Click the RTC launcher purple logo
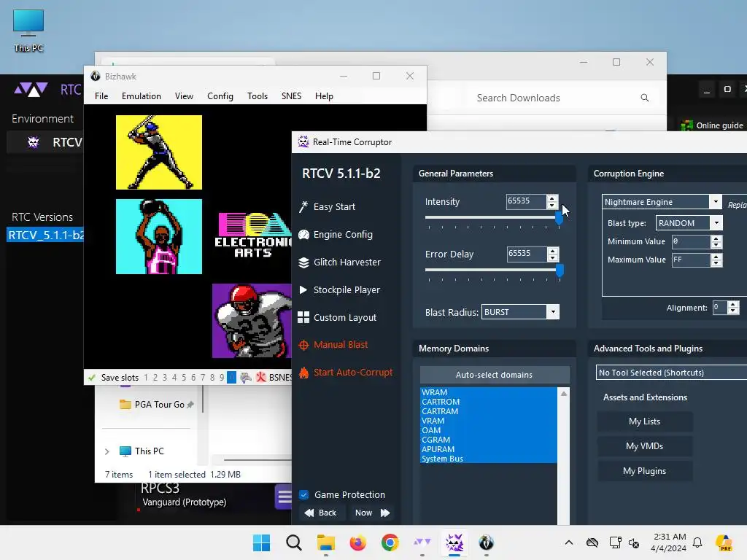 point(31,90)
